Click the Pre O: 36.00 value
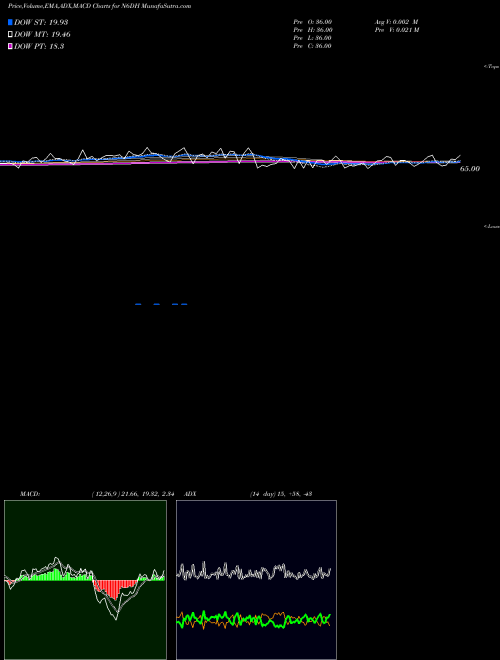The height and width of the screenshot is (660, 500). click(313, 22)
